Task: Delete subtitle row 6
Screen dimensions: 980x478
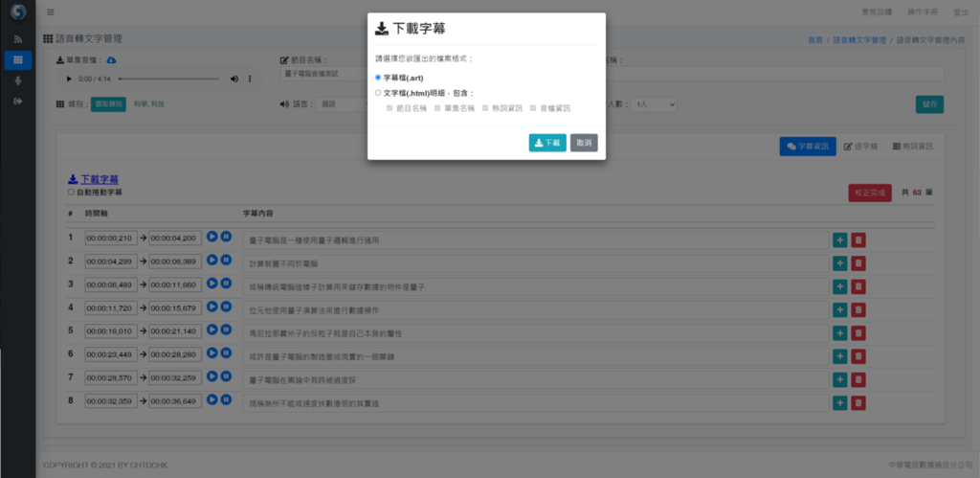Action: 858,356
